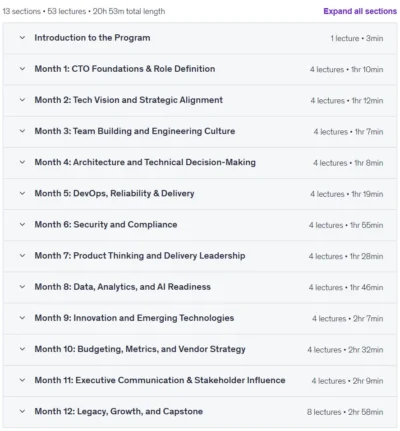Expand Month 12 Legacy, Growth chevron
This screenshot has height=431, width=400.
(x=22, y=411)
